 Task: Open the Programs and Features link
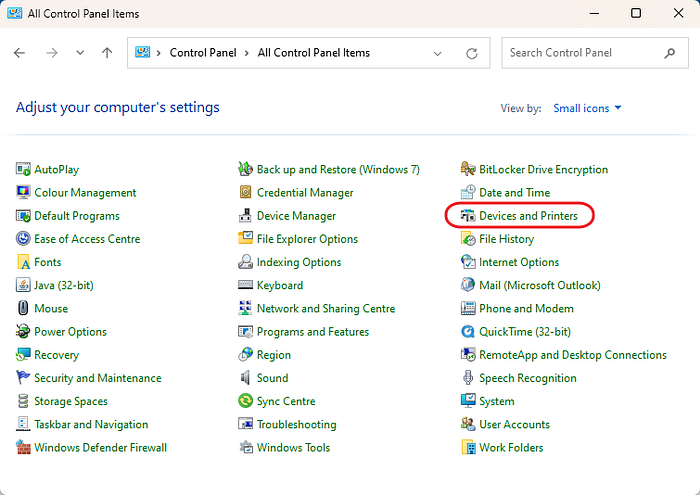click(x=312, y=332)
